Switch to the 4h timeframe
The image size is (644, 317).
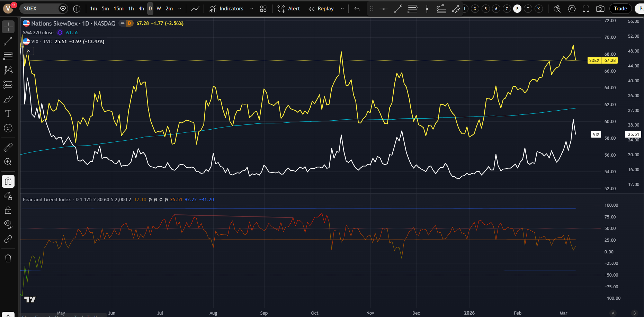141,9
